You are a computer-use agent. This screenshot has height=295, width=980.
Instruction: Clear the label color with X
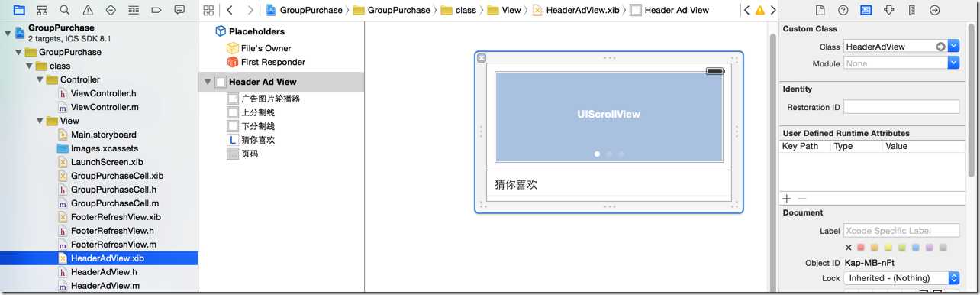point(849,248)
